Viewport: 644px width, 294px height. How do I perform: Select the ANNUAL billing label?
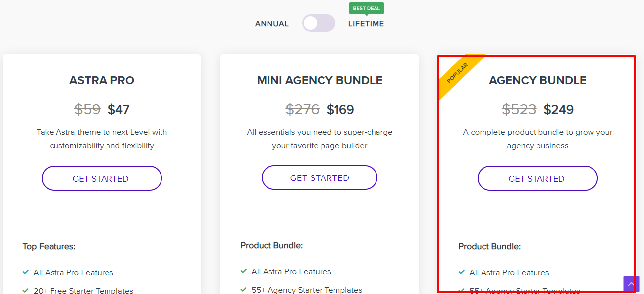tap(271, 24)
